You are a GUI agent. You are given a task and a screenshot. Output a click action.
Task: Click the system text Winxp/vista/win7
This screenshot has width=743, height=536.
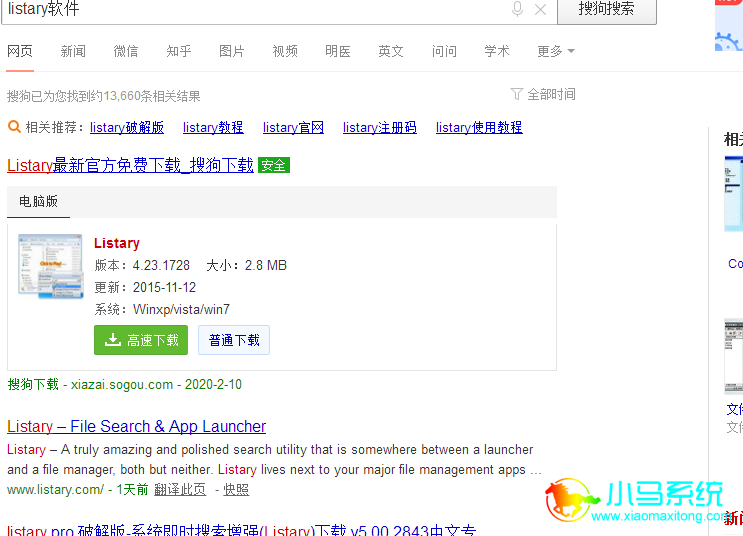pyautogui.click(x=181, y=309)
